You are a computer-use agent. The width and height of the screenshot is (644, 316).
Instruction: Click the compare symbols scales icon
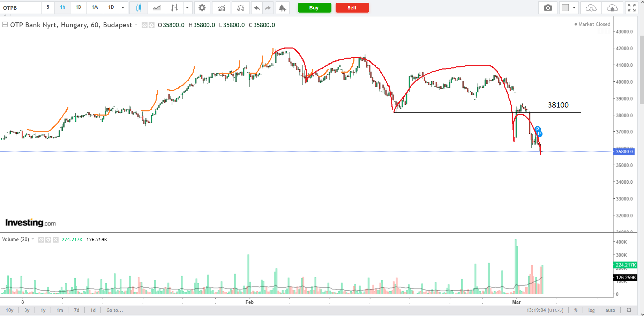click(x=241, y=8)
